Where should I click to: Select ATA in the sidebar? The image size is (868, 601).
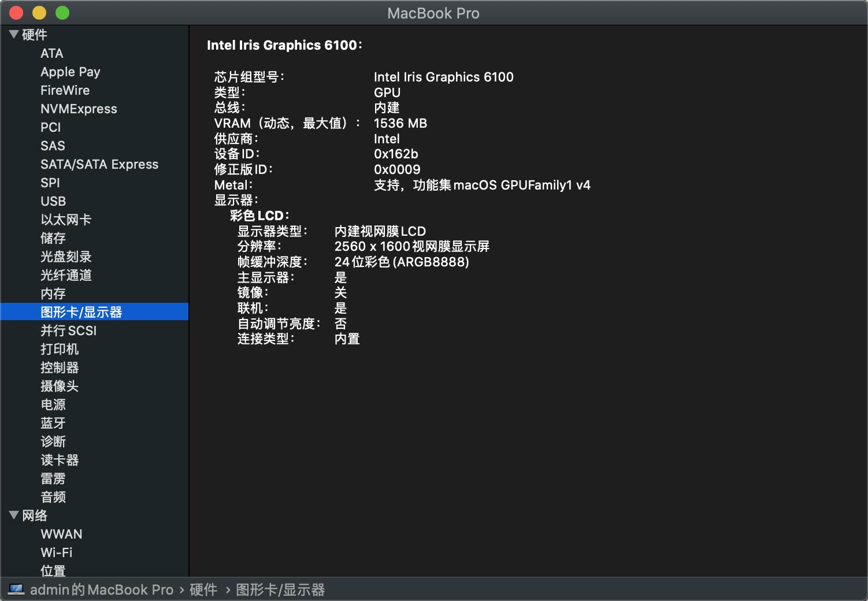52,54
